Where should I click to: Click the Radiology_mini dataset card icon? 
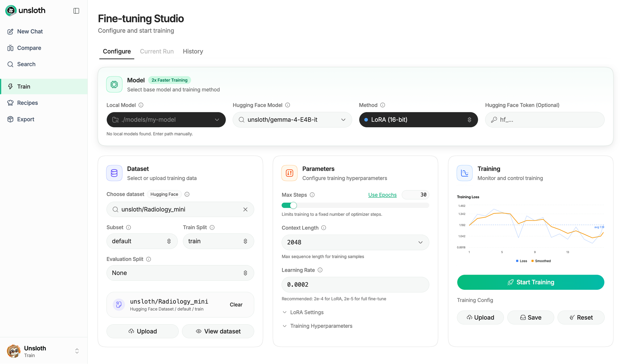point(119,305)
